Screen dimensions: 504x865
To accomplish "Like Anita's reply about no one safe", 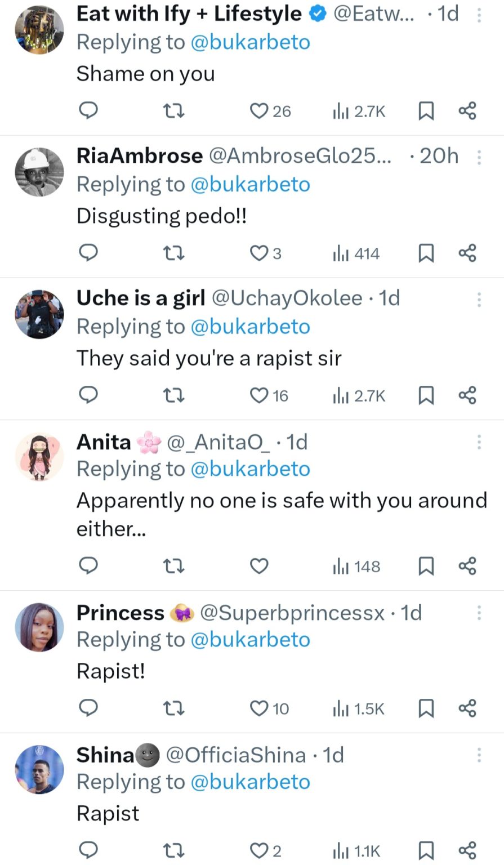I will point(259,566).
